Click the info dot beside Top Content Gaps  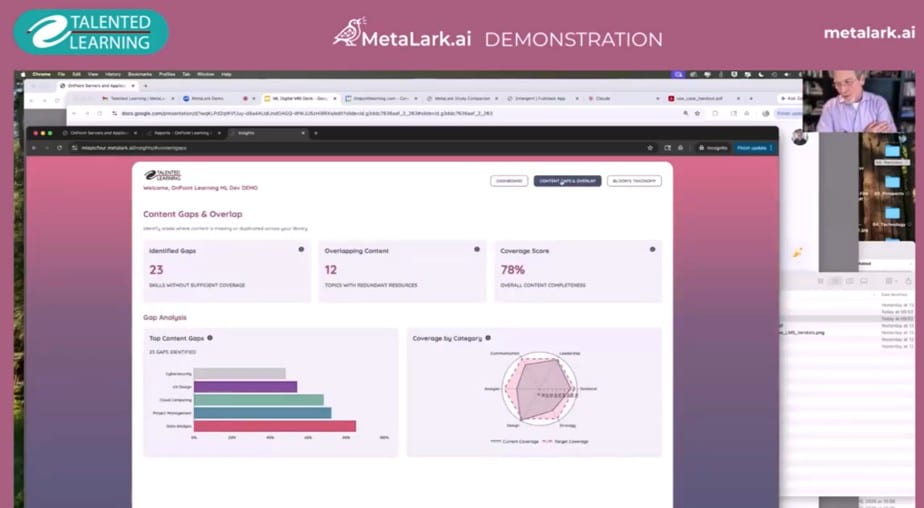pos(210,338)
